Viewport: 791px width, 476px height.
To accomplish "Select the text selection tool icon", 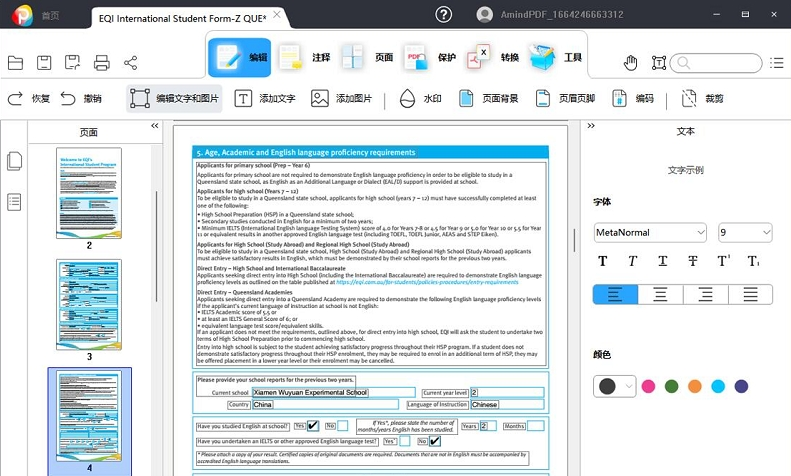I will 659,63.
